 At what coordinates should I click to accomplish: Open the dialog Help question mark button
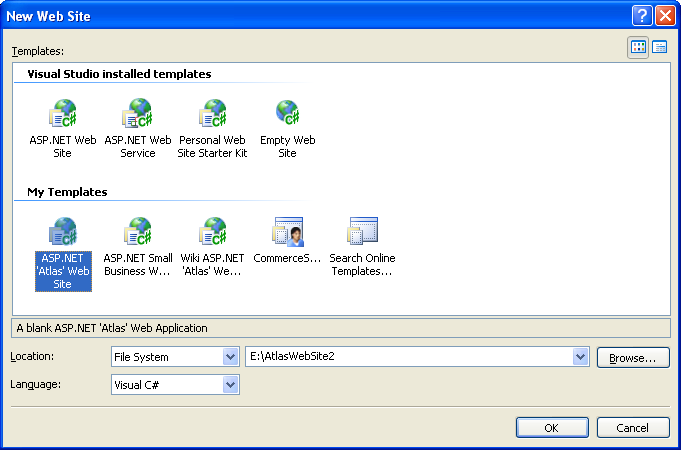[641, 16]
